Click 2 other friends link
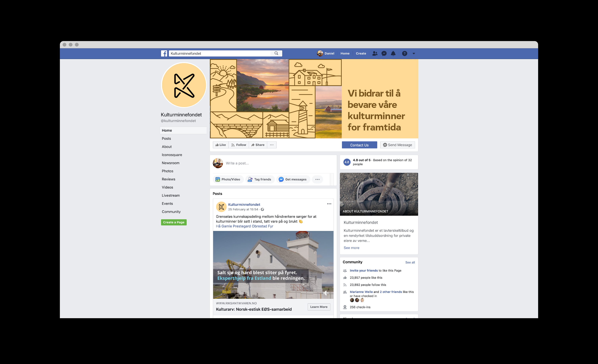 (391, 292)
